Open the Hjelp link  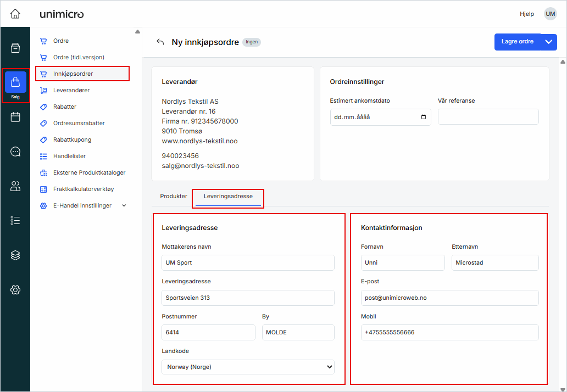[x=526, y=14]
